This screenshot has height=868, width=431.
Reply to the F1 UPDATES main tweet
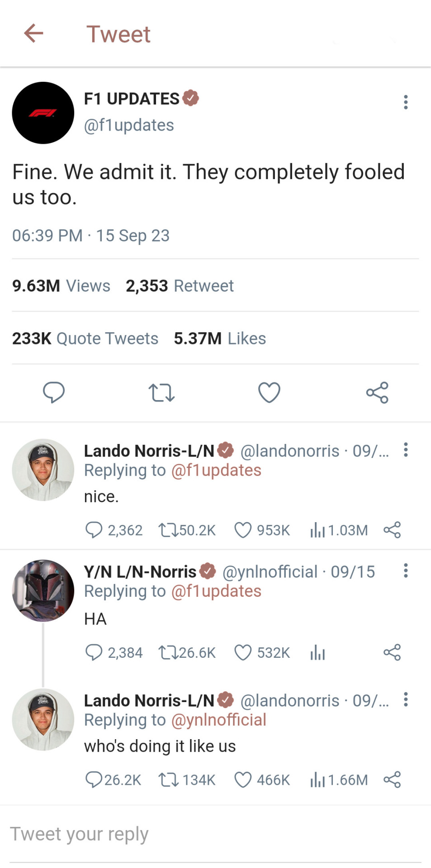54,392
